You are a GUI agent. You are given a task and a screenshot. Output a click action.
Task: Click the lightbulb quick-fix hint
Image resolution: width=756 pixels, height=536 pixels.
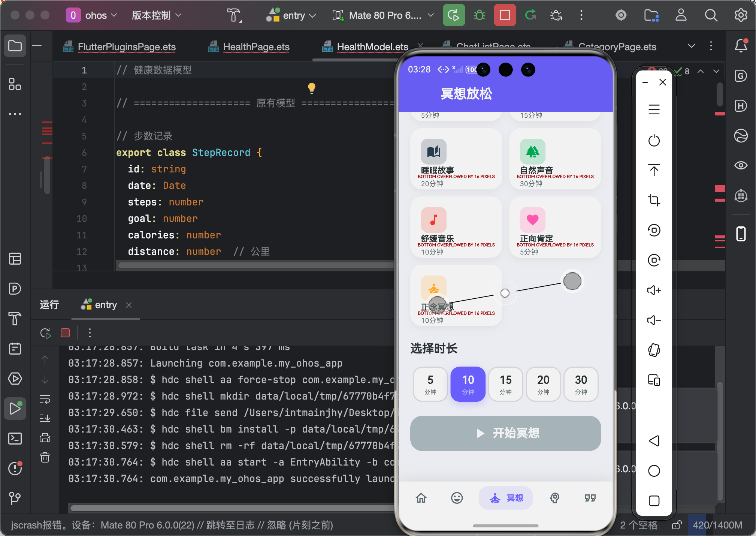click(311, 88)
